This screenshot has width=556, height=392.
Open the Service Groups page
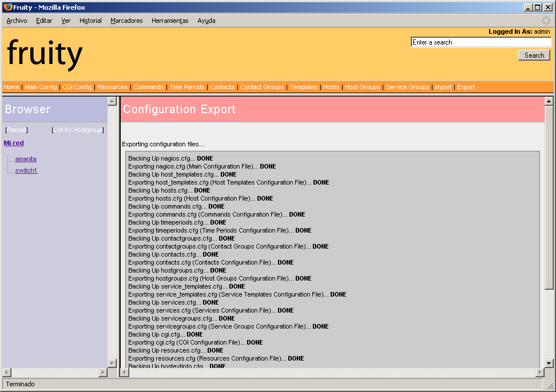pos(407,87)
